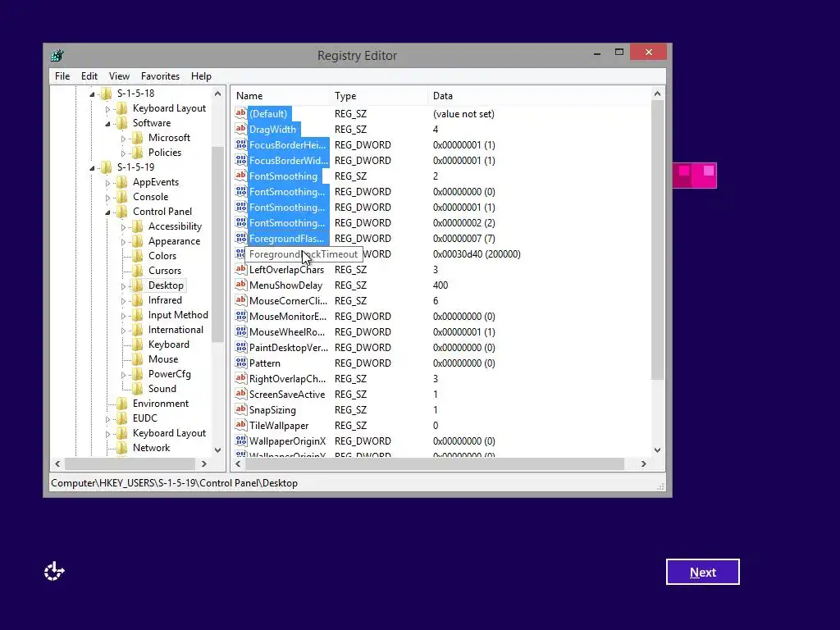The height and width of the screenshot is (630, 840).
Task: Click the string icon beside ScreenSaveActive
Action: click(x=241, y=393)
